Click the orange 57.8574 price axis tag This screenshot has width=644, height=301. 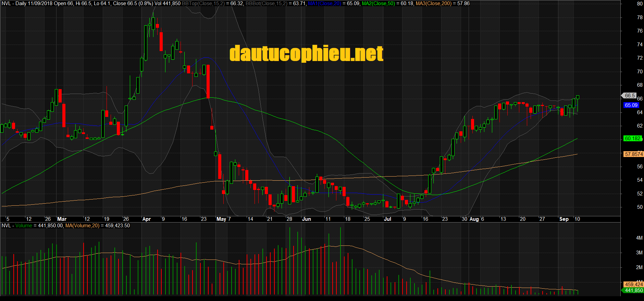click(x=633, y=154)
